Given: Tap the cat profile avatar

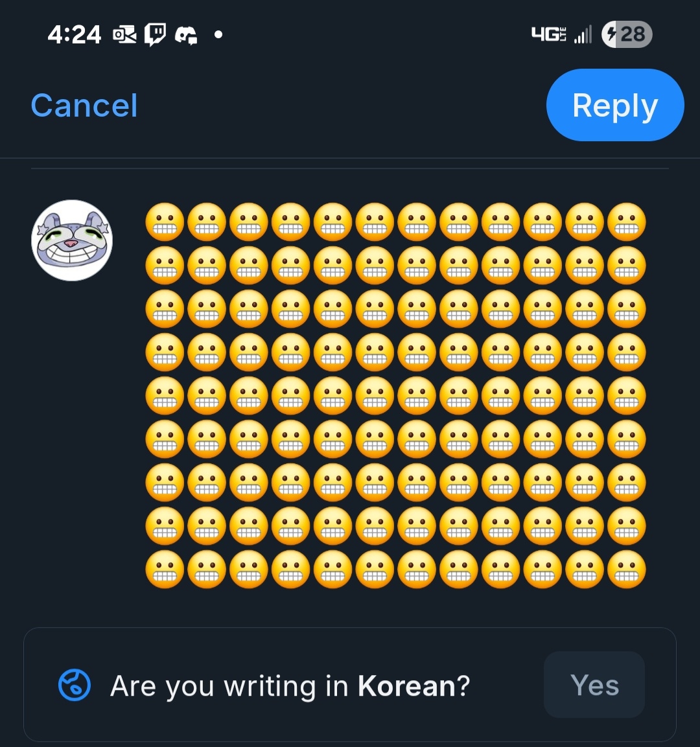Looking at the screenshot, I should pyautogui.click(x=72, y=240).
